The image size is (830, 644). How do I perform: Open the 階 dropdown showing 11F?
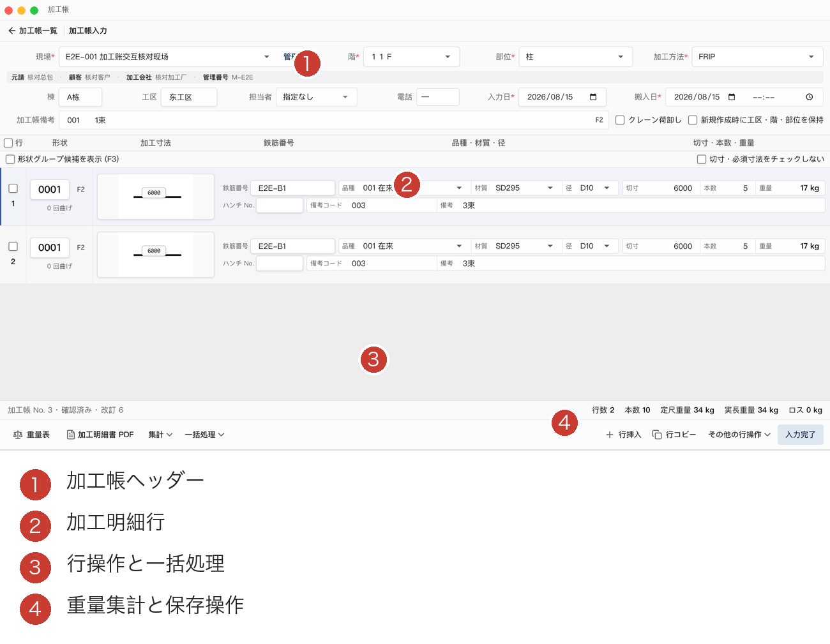(x=411, y=57)
